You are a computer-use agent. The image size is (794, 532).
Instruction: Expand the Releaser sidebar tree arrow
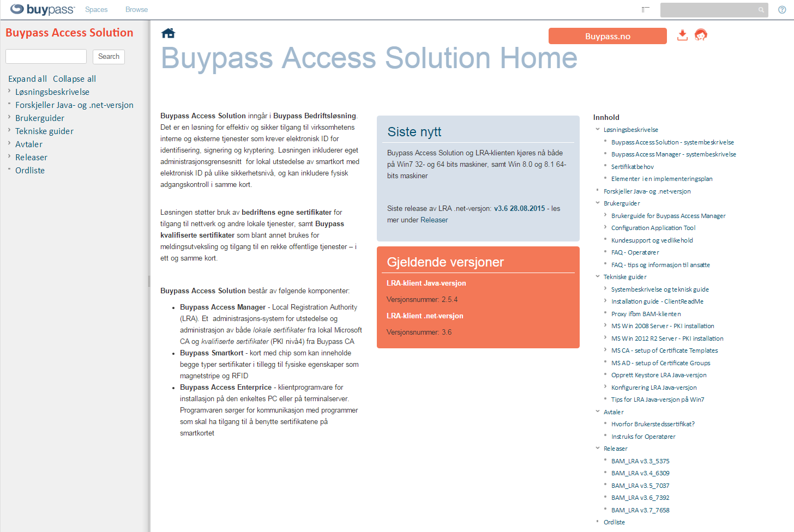tap(9, 156)
